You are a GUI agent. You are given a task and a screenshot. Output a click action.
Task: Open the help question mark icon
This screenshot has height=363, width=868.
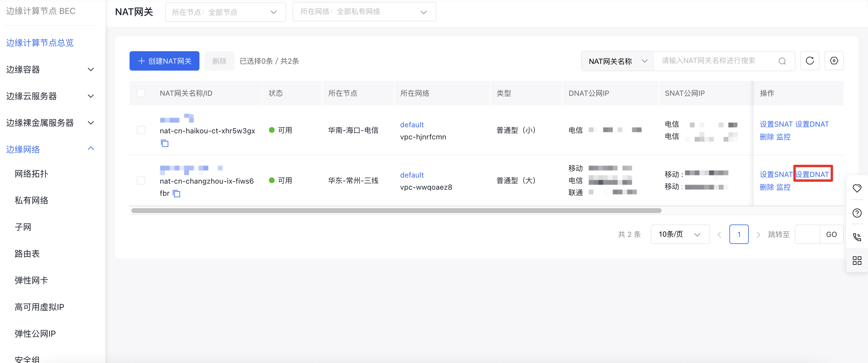(857, 213)
